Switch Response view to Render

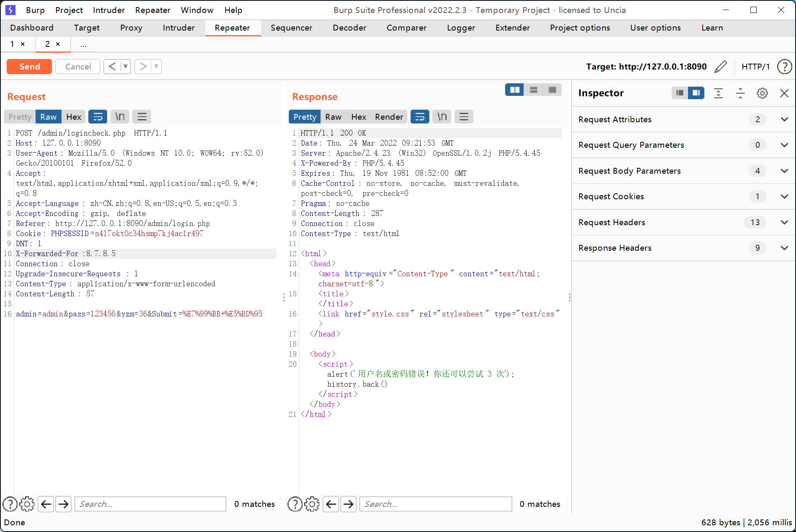(x=389, y=117)
